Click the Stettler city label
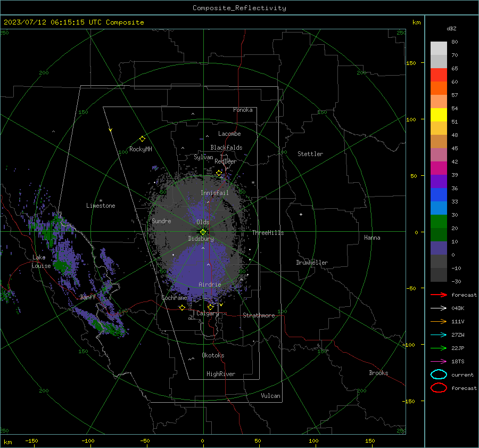 click(x=310, y=154)
